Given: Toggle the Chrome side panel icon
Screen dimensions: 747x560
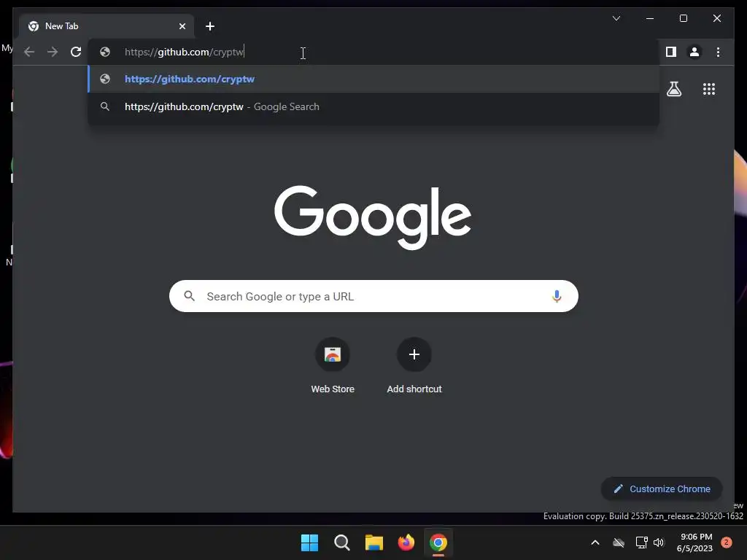Looking at the screenshot, I should [671, 52].
